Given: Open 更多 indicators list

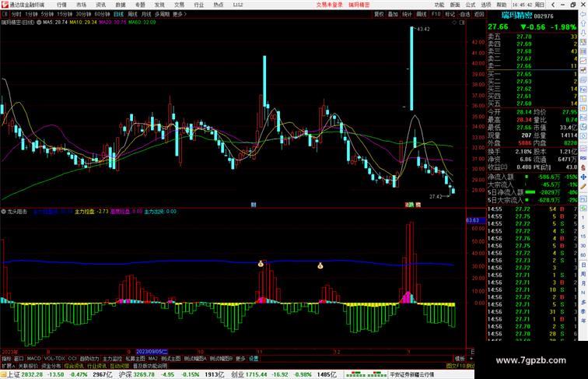Looking at the screenshot, I should point(240,359).
